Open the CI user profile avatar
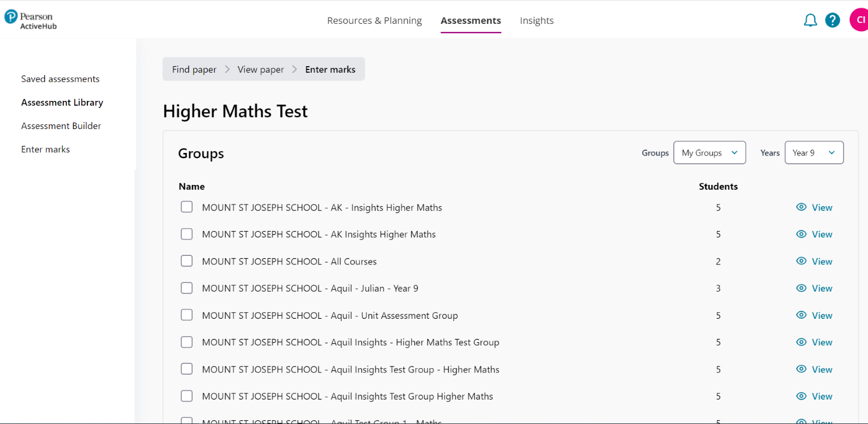This screenshot has width=868, height=424. [x=859, y=20]
